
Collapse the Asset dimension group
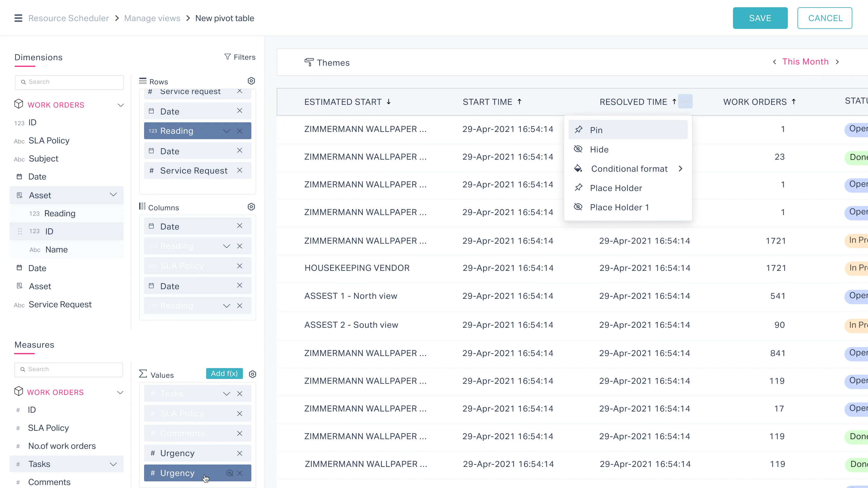coord(113,195)
